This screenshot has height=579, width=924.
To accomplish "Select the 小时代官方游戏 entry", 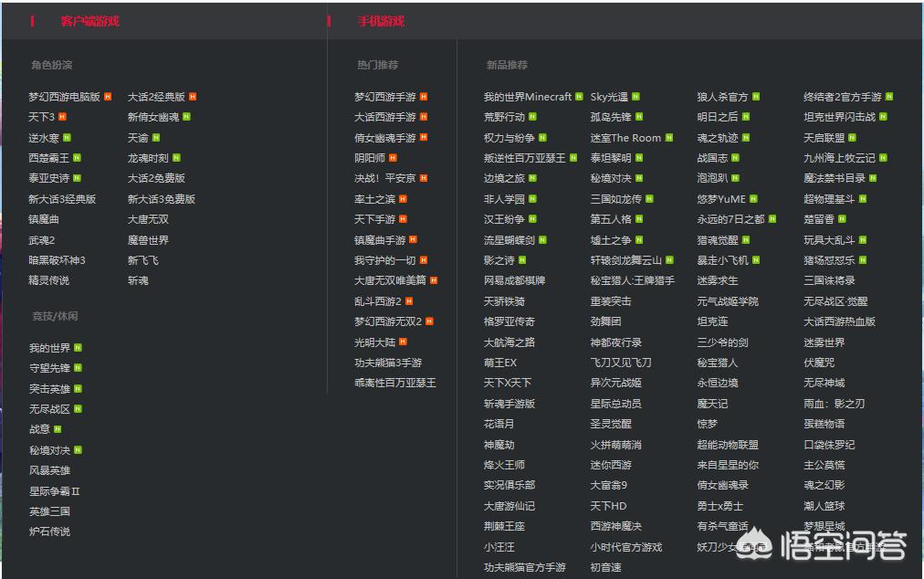I will (x=626, y=547).
